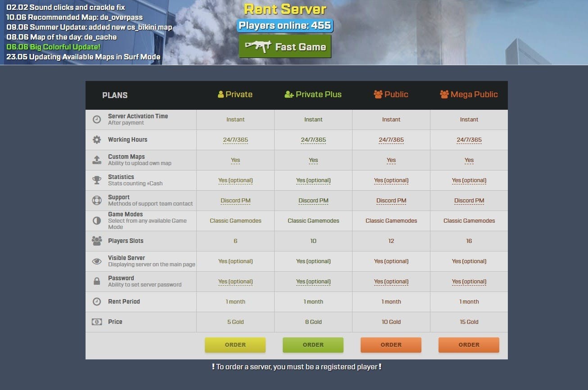Click Discord PM in the Private Plus column

(313, 201)
